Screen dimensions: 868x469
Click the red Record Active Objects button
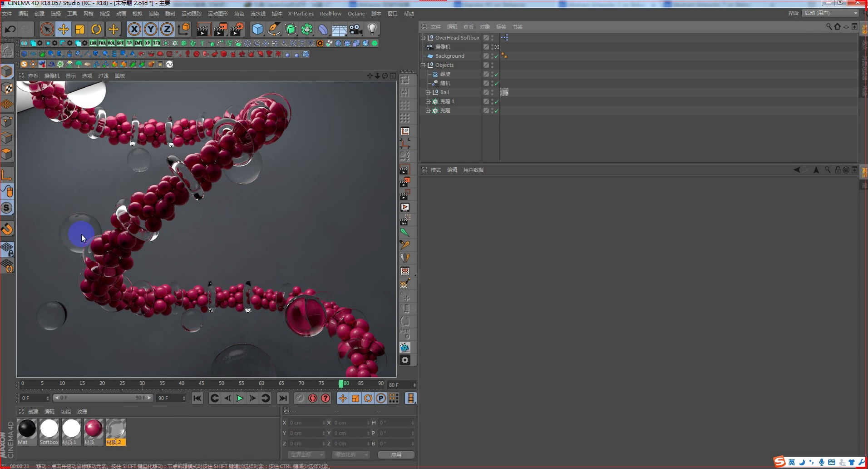pos(313,399)
